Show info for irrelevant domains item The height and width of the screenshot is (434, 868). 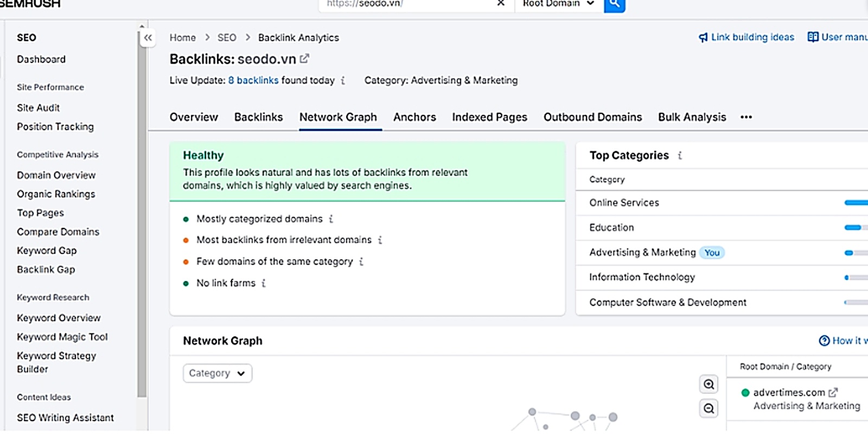[380, 240]
